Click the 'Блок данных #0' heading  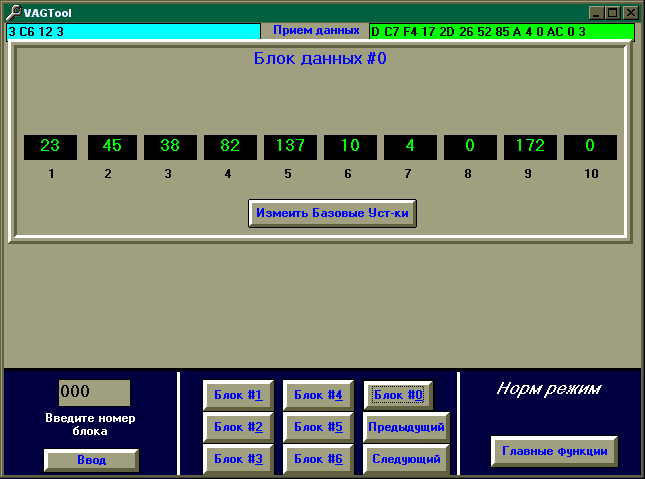[320, 58]
